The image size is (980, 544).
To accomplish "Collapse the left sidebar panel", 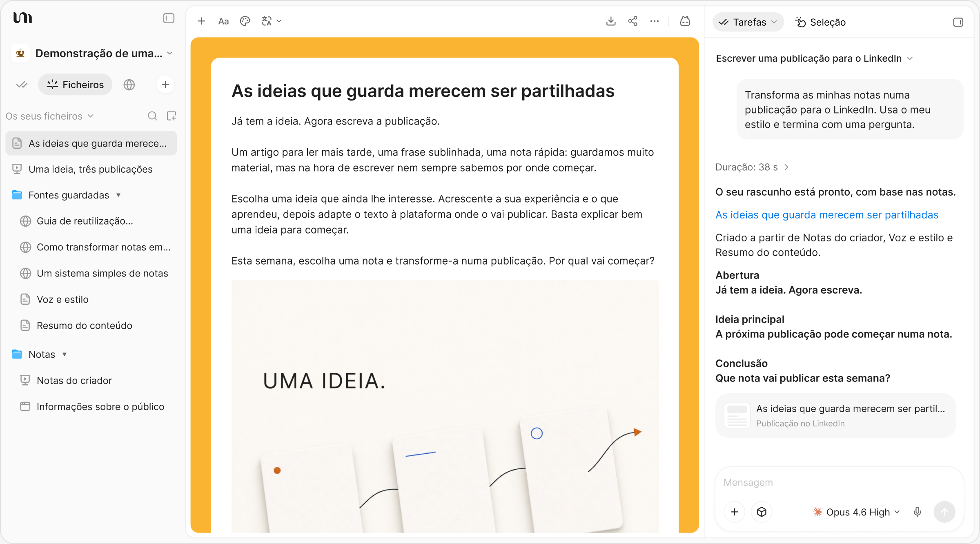I will click(x=169, y=18).
